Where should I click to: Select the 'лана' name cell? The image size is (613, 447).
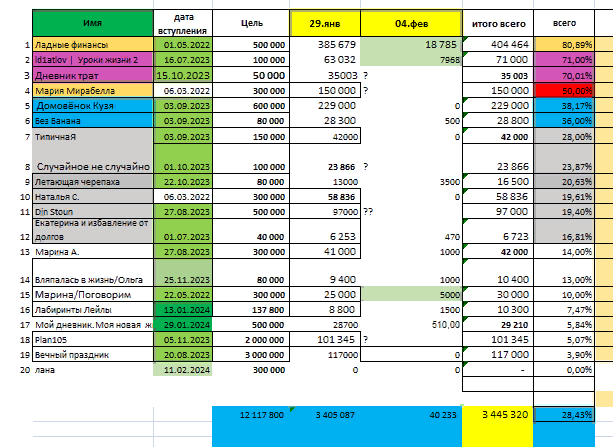(93, 370)
